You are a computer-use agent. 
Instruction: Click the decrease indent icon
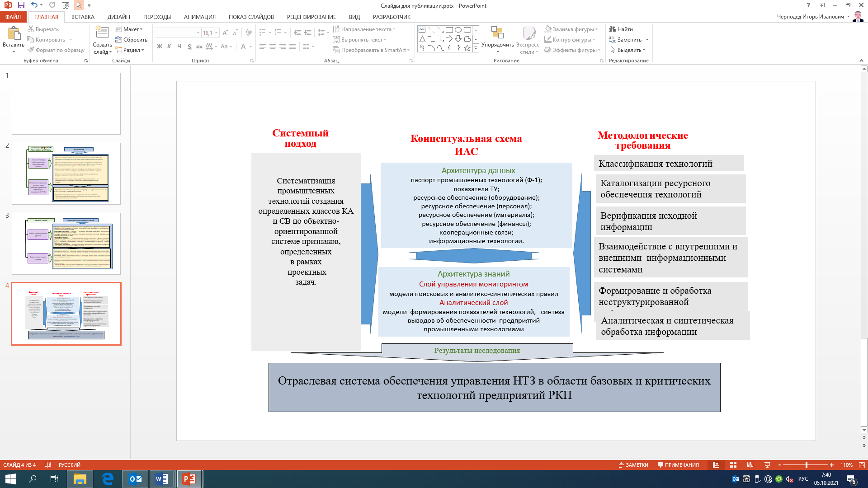tap(297, 33)
